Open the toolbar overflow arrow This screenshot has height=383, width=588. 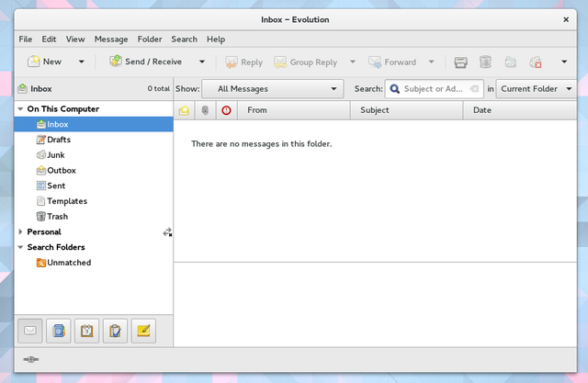[564, 62]
